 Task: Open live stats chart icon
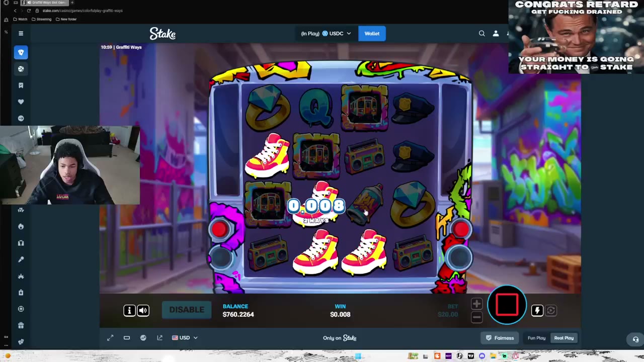point(143,338)
